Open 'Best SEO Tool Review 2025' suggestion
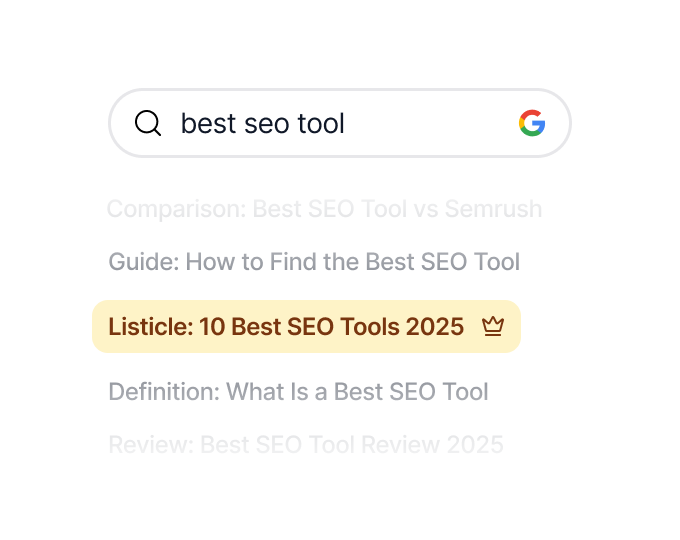Viewport: 680px width, 540px height. coord(352,444)
